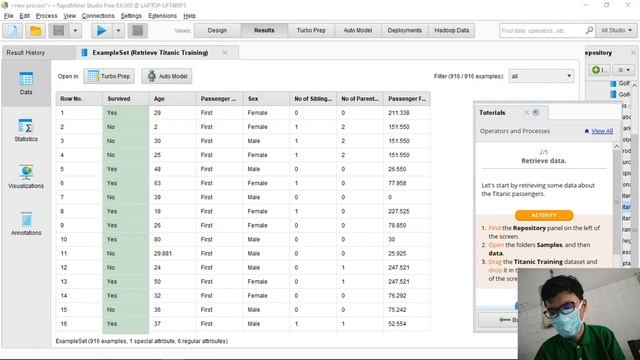The width and height of the screenshot is (640, 360).
Task: Expand the save options dropdown arrow
Action: [75, 31]
